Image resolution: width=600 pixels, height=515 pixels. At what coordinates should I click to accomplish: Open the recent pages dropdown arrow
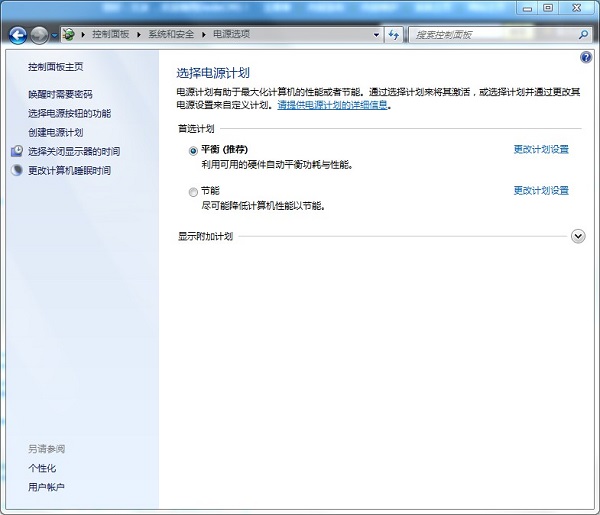[54, 35]
